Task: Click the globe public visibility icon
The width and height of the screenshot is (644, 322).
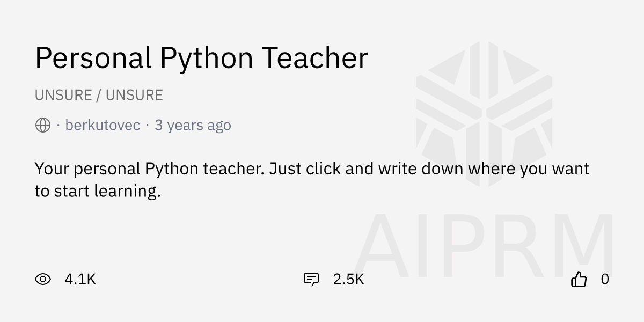Action: pyautogui.click(x=43, y=126)
